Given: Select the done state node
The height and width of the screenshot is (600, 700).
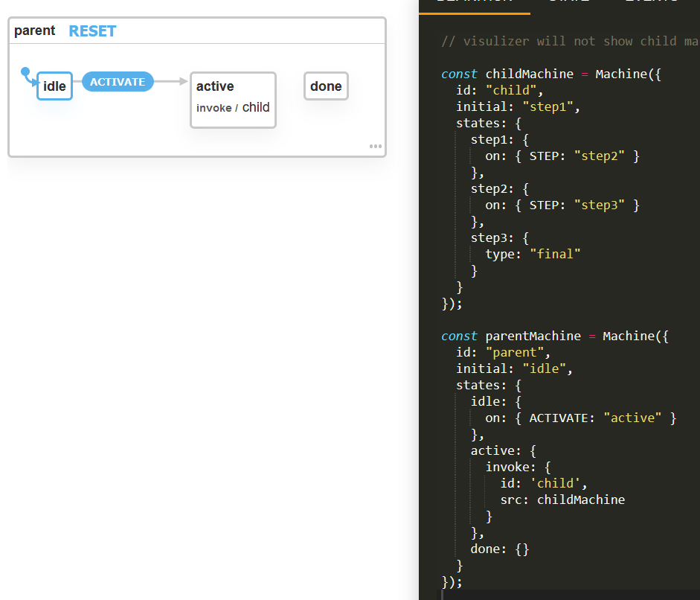Looking at the screenshot, I should click(x=326, y=86).
